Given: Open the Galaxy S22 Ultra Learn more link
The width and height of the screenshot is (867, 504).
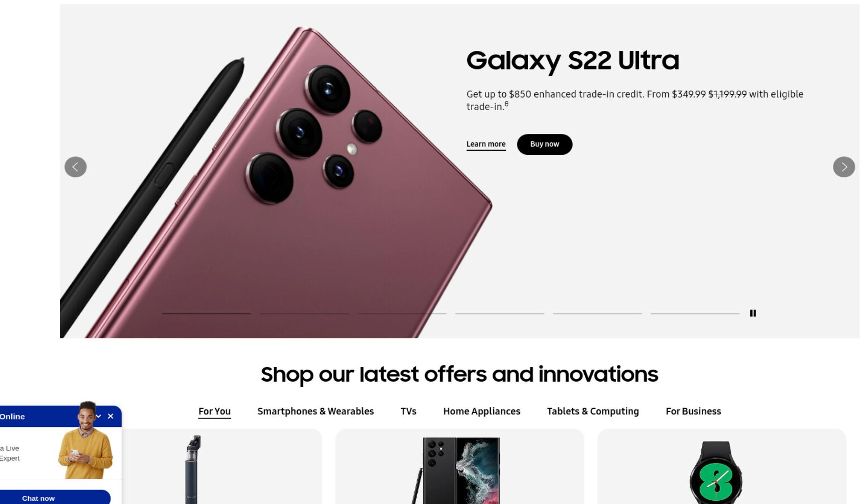Looking at the screenshot, I should 486,144.
